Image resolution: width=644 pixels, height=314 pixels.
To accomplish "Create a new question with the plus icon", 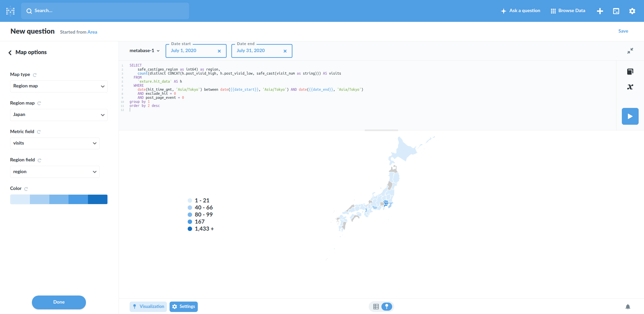I will (600, 11).
